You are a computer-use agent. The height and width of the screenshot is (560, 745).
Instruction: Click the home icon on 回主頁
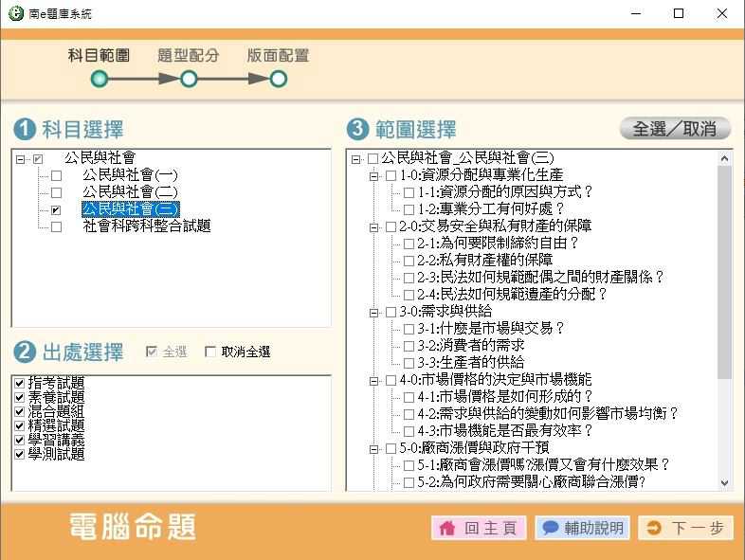click(x=447, y=528)
